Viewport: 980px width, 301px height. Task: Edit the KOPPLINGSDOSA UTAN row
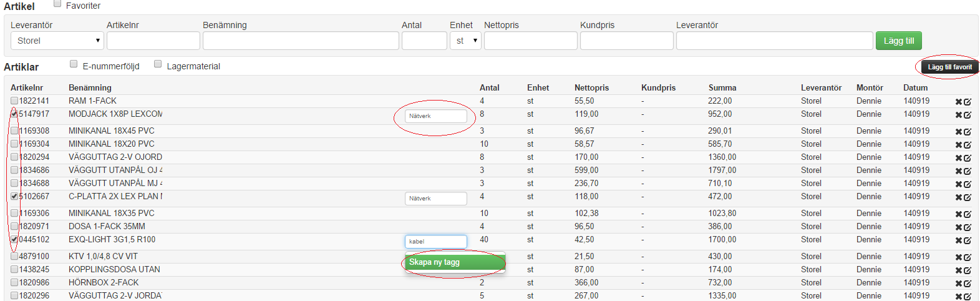click(x=968, y=270)
